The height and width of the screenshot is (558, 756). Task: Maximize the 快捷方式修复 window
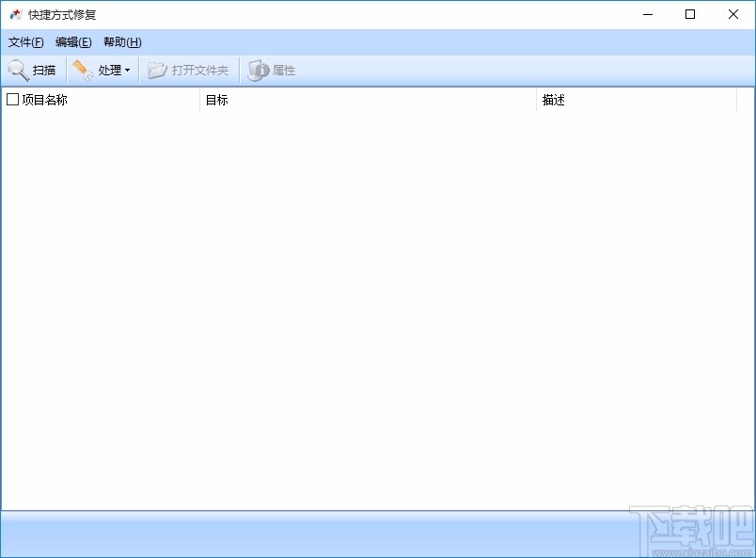[689, 14]
